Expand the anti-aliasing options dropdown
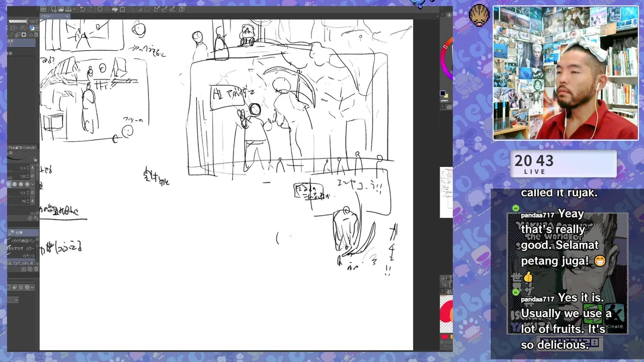 32,184
